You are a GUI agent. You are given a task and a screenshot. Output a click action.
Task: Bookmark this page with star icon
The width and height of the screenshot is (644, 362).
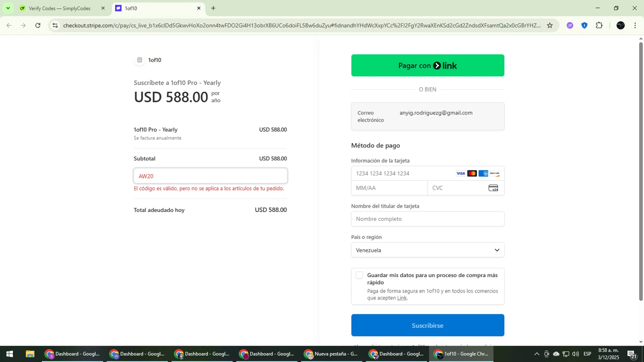(x=550, y=25)
